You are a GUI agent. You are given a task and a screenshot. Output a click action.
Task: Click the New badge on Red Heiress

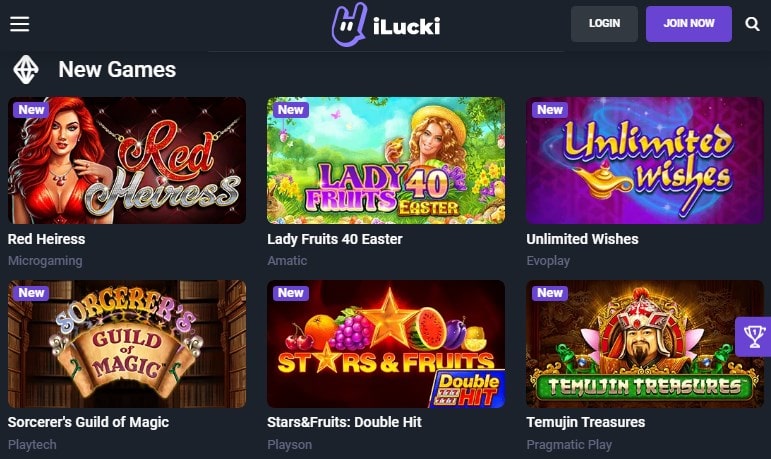[x=31, y=110]
